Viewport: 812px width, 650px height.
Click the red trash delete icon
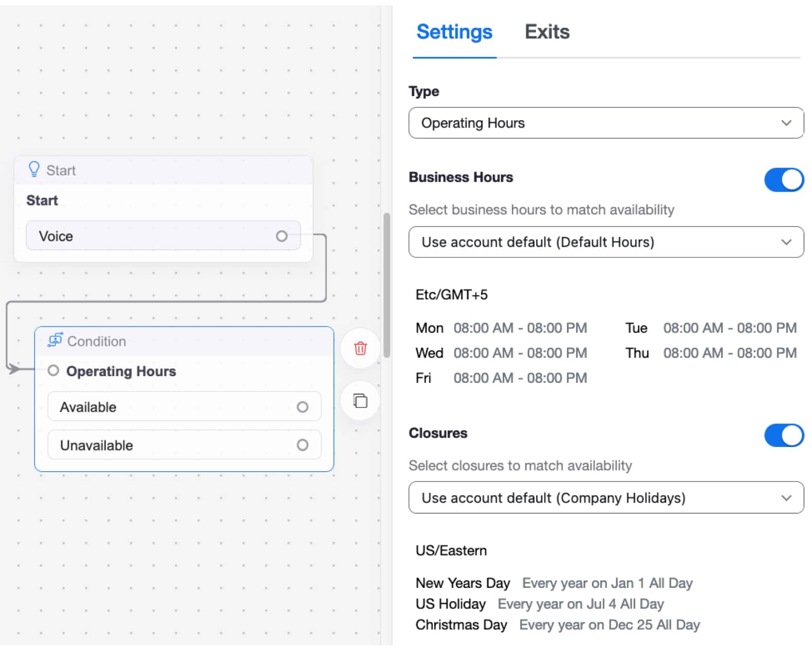[360, 348]
